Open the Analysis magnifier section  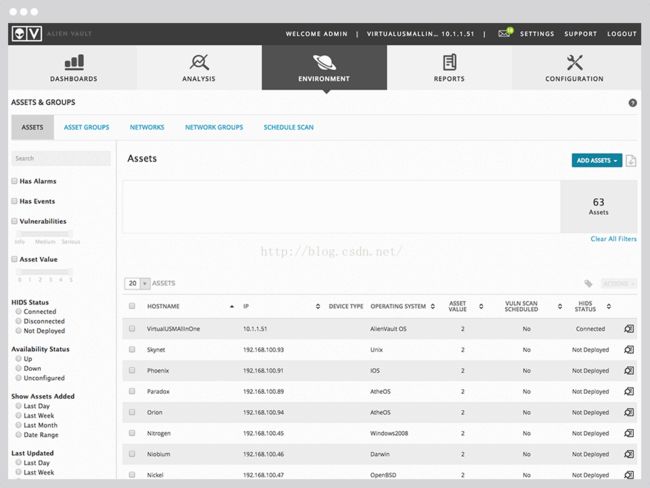199,68
